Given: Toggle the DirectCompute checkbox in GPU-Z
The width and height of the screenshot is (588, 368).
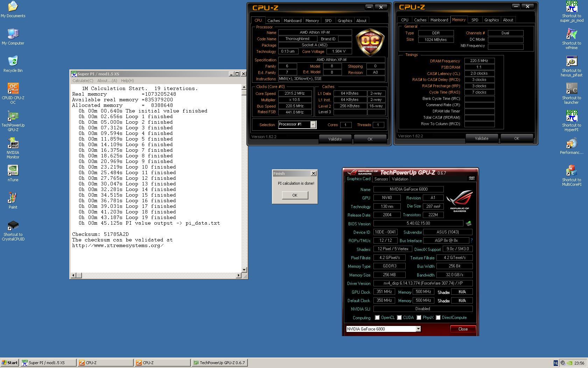Looking at the screenshot, I should tap(438, 318).
